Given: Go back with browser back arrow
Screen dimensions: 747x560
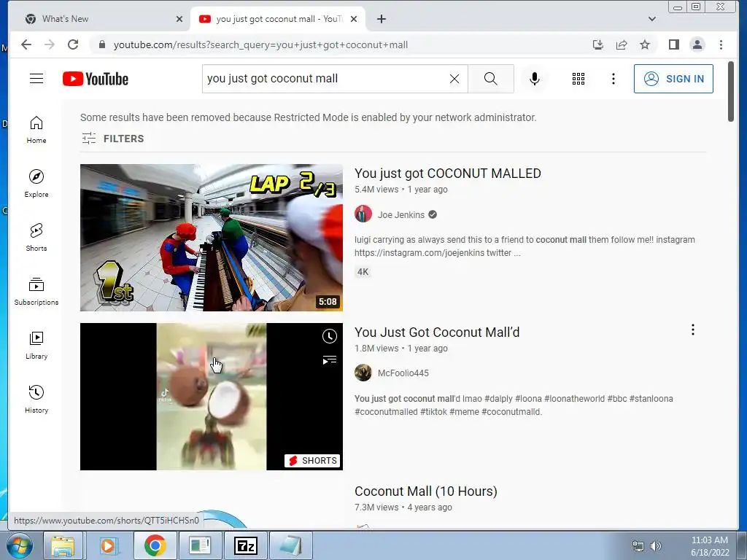Looking at the screenshot, I should pos(26,44).
